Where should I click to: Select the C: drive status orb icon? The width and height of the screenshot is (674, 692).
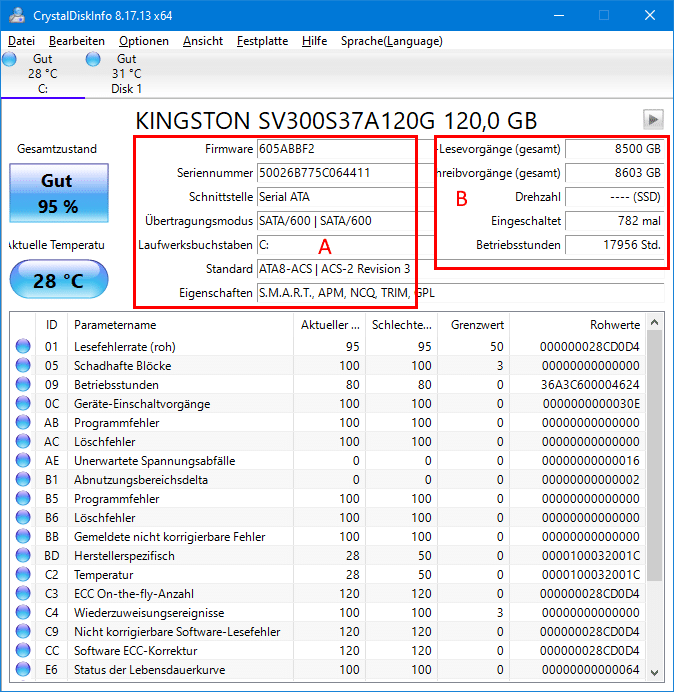click(9, 59)
